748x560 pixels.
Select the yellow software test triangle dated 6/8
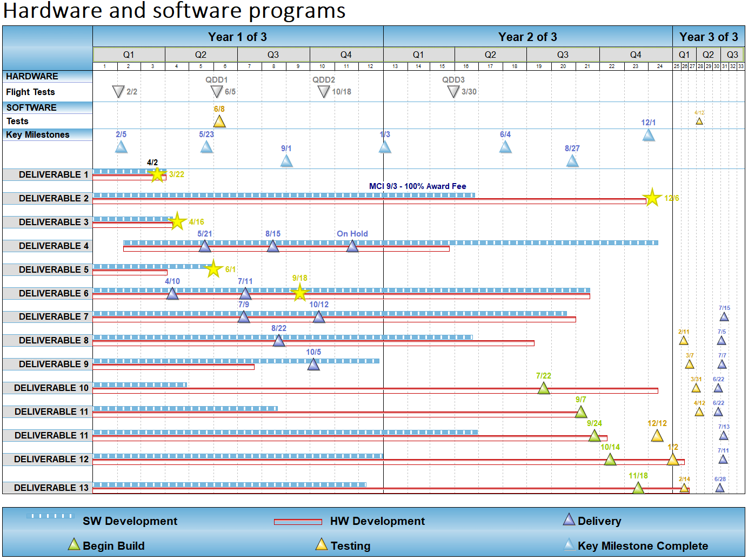(x=219, y=121)
